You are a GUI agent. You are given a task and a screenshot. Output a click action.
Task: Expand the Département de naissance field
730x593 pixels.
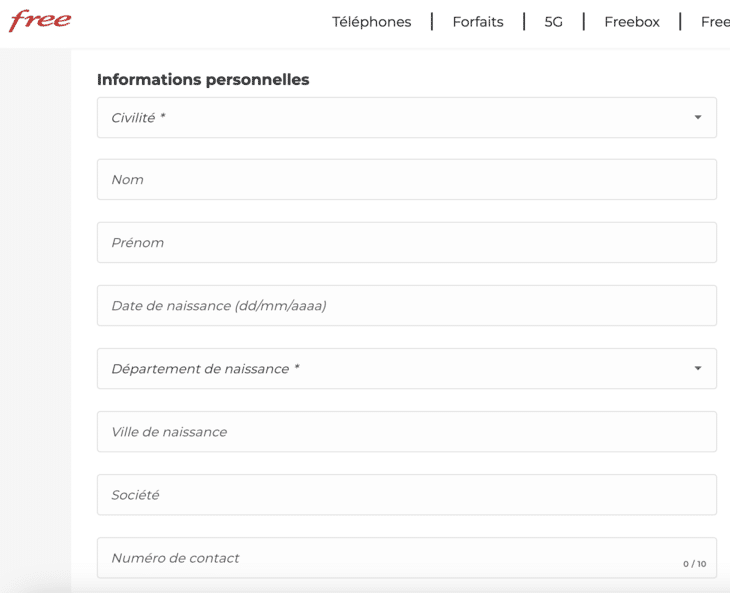point(400,369)
